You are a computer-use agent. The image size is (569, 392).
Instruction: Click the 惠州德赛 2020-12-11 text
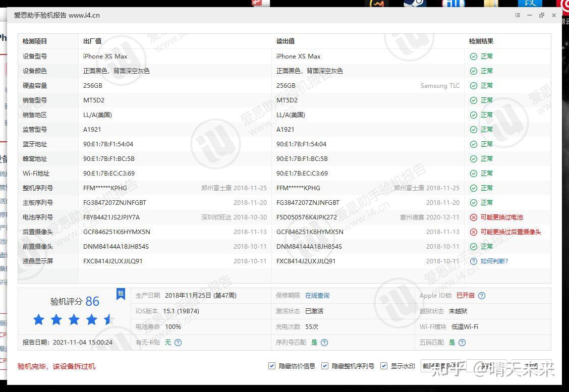[x=429, y=217]
